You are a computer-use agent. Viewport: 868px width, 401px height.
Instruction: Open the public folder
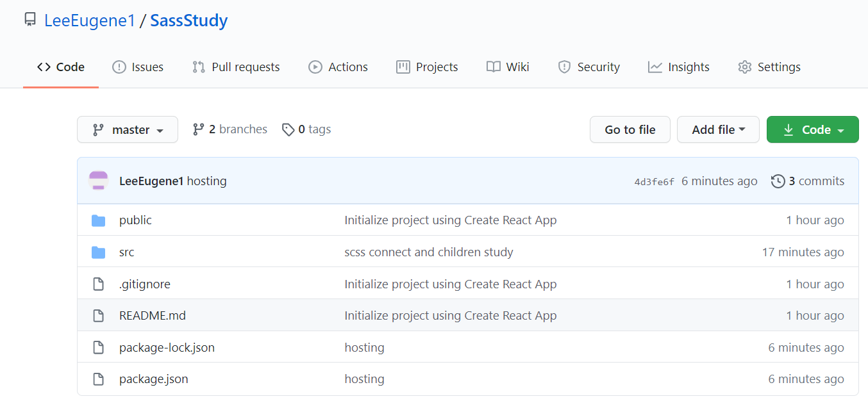coord(135,220)
